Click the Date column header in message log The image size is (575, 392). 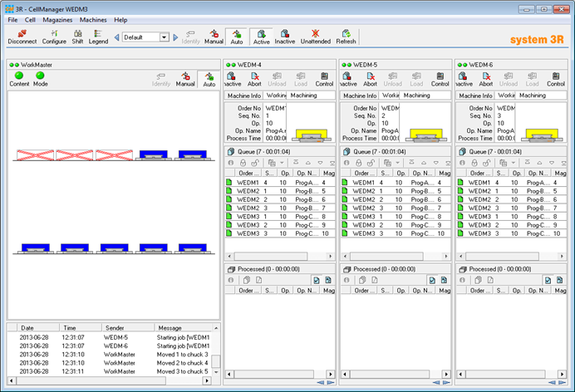point(38,328)
